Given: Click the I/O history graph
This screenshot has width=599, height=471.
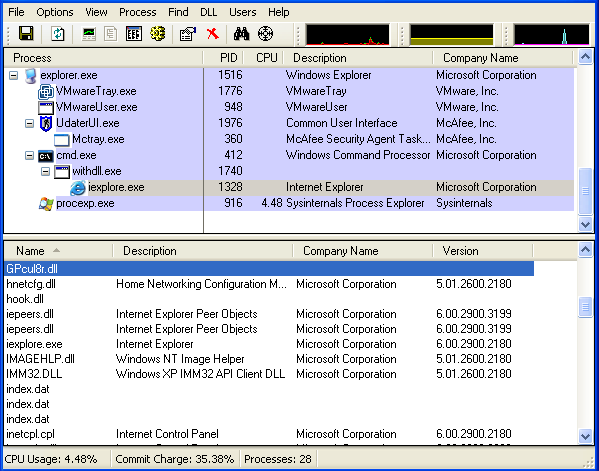Looking at the screenshot, I should [551, 34].
